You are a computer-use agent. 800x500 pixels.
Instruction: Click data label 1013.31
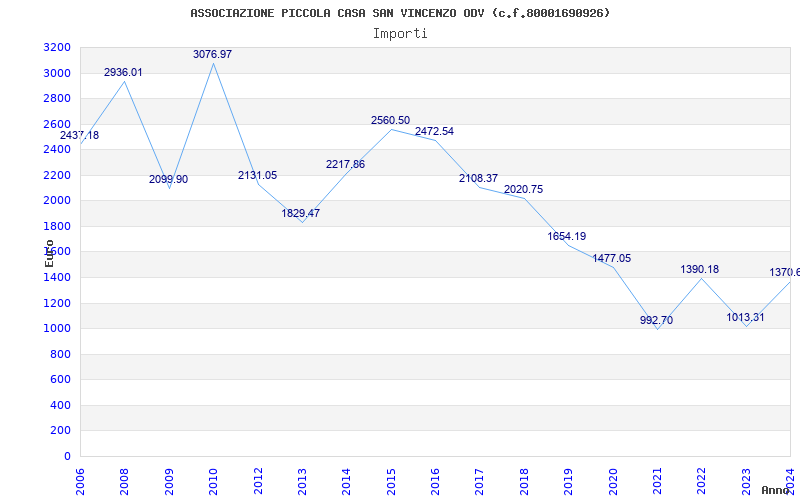(x=745, y=317)
